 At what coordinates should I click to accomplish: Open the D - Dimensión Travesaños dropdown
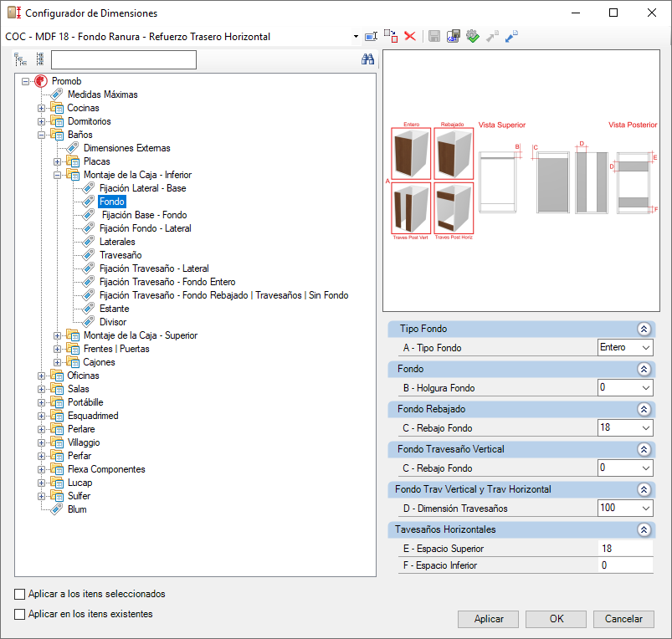click(646, 508)
